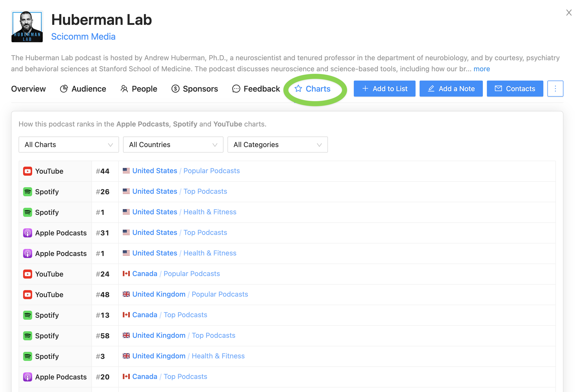
Task: Click the Apple Podcasts icon in the #1 row
Action: tap(28, 253)
